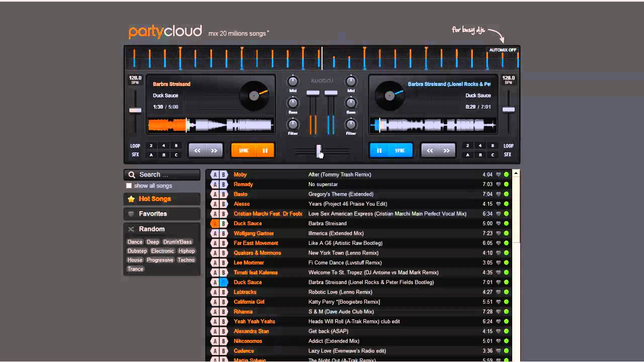Select the Dubstep genre tag
This screenshot has width=644, height=362.
(137, 251)
